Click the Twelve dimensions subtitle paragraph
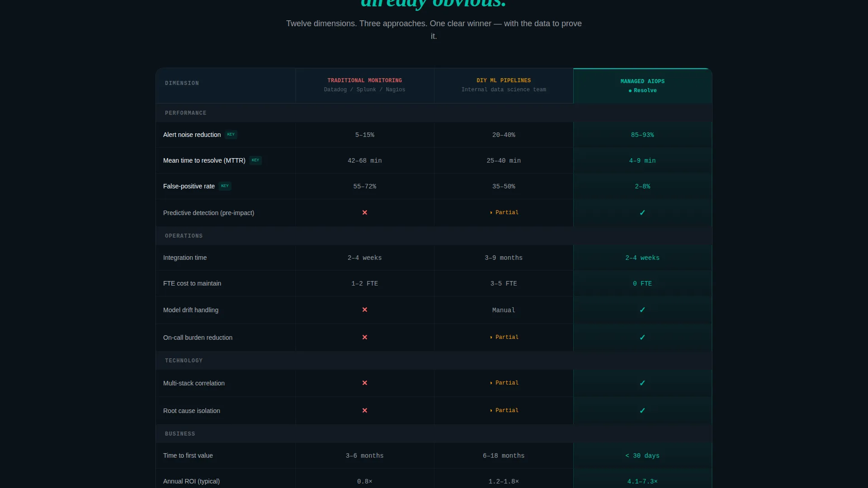Screen dimensions: 868x488 point(434,30)
